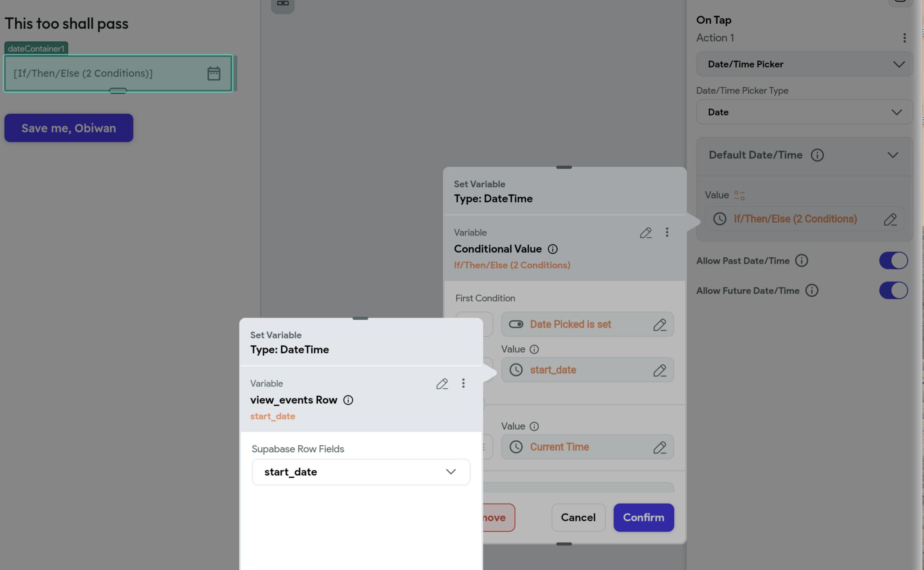Toggle Allow Future Date/Time switch
Viewport: 924px width, 570px height.
pyautogui.click(x=893, y=291)
